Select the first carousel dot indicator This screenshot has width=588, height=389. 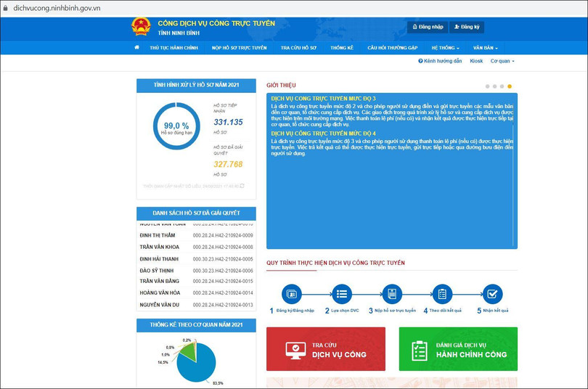point(487,86)
